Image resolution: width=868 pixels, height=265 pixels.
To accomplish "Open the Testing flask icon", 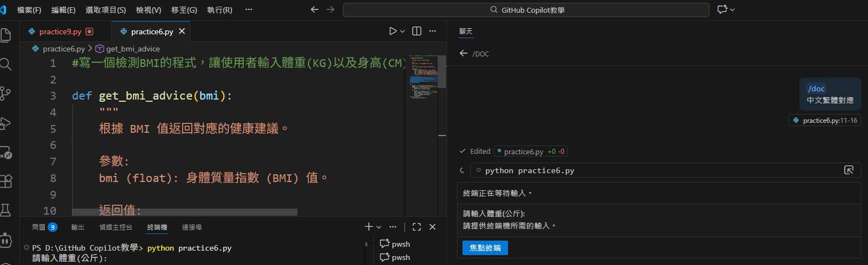I will (x=6, y=210).
